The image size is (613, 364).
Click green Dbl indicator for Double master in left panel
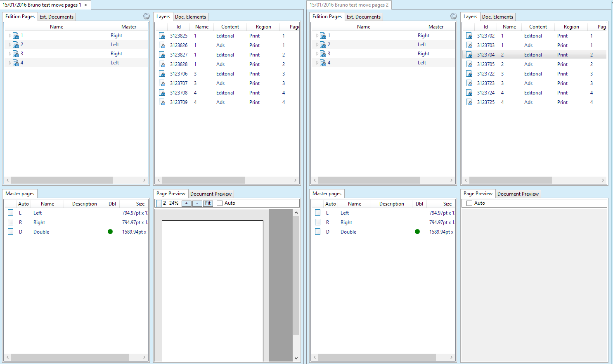(x=110, y=232)
